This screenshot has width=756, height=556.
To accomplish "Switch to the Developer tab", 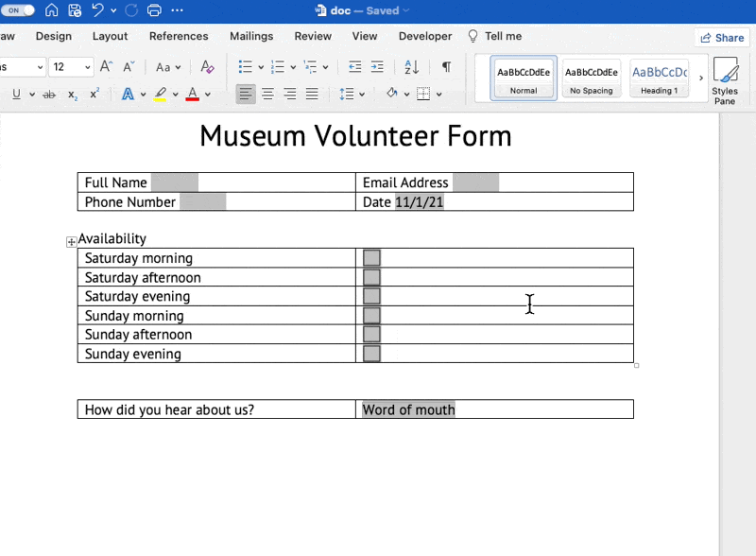I will (x=425, y=36).
